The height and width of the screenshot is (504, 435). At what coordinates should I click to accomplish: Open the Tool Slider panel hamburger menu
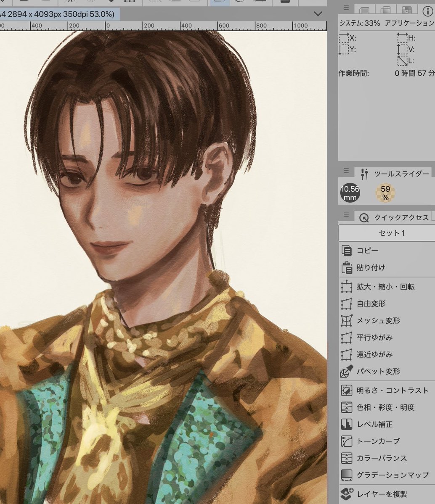[346, 171]
